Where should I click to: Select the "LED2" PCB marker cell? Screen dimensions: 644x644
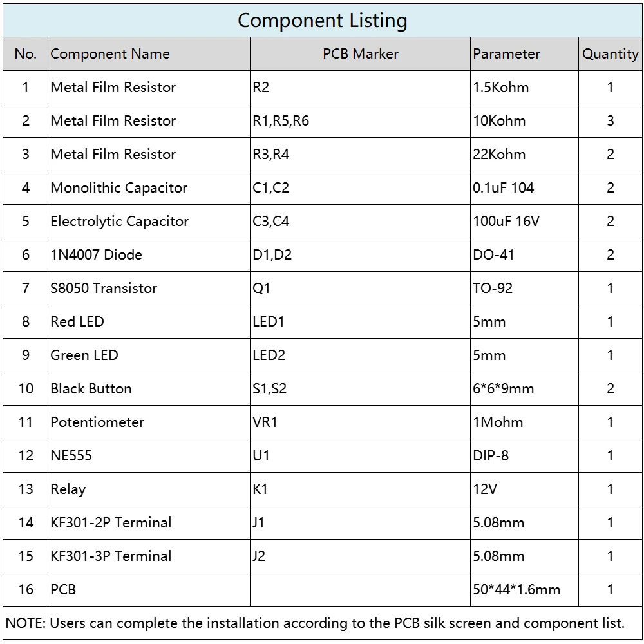[269, 355]
